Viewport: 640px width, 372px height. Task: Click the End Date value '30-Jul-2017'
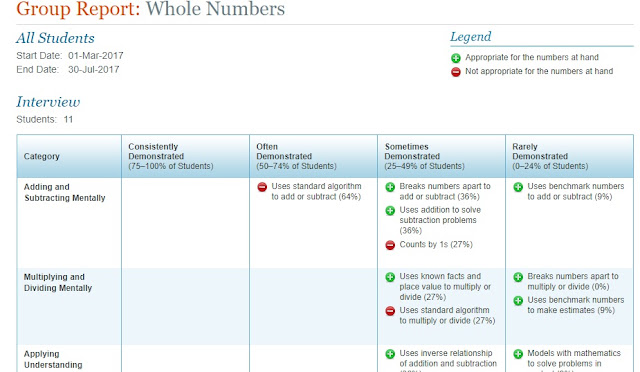pos(93,69)
